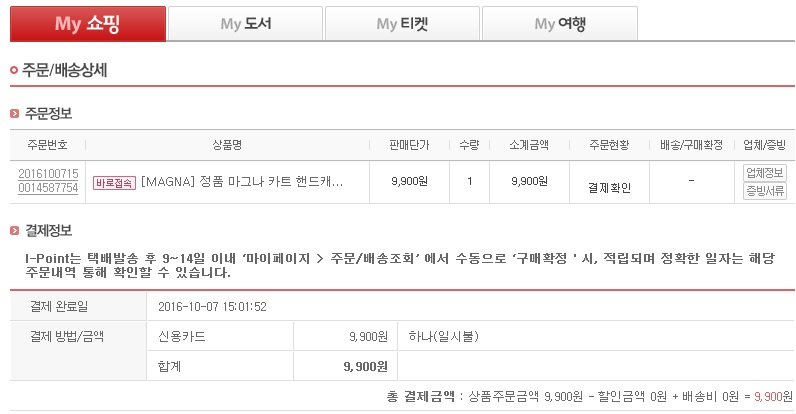Open order number 2016100715 0014587754 link
796x414 pixels.
click(x=48, y=181)
